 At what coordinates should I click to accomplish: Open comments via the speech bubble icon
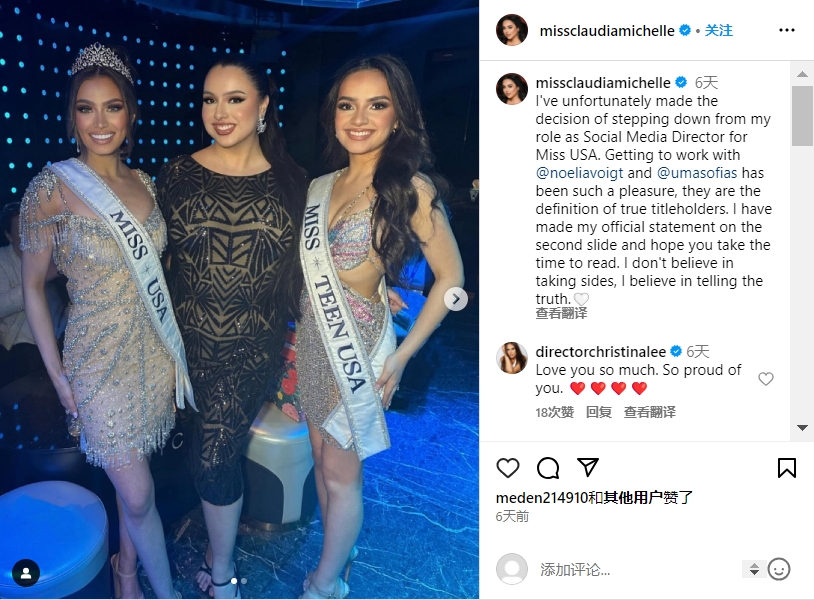click(x=548, y=468)
